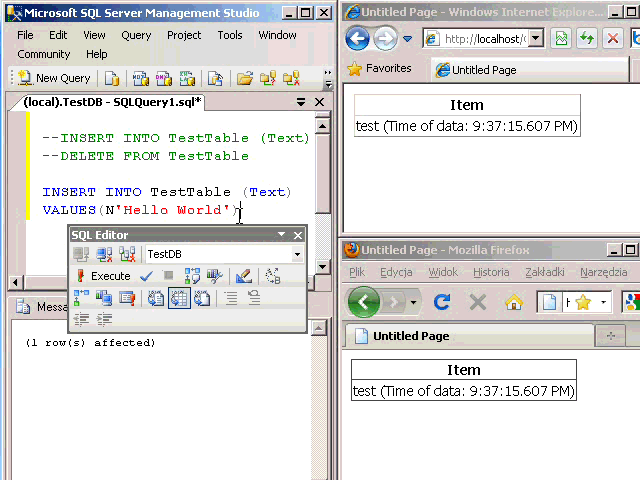Expand the SSMS toolbar overflow options
This screenshot has height=480, width=640.
[328, 78]
